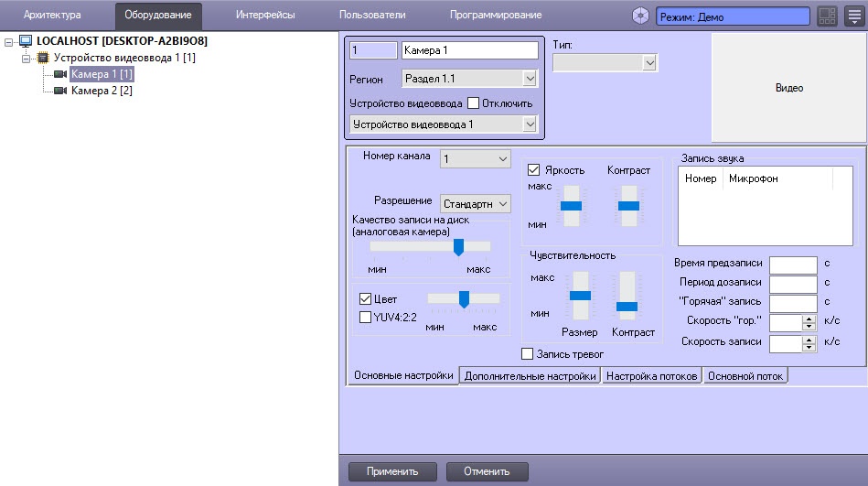
Task: Click the Отменить button
Action: coord(487,471)
